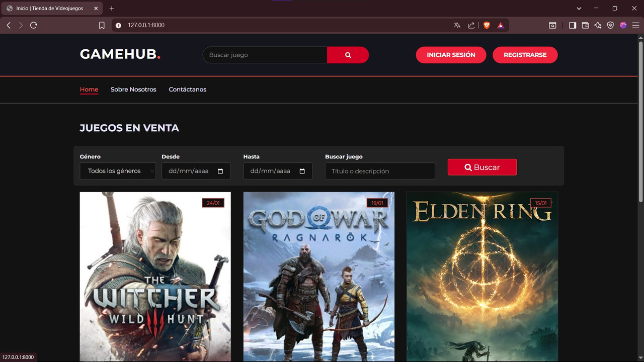This screenshot has height=362, width=644.
Task: Reload the page with the refresh icon
Action: click(x=34, y=25)
